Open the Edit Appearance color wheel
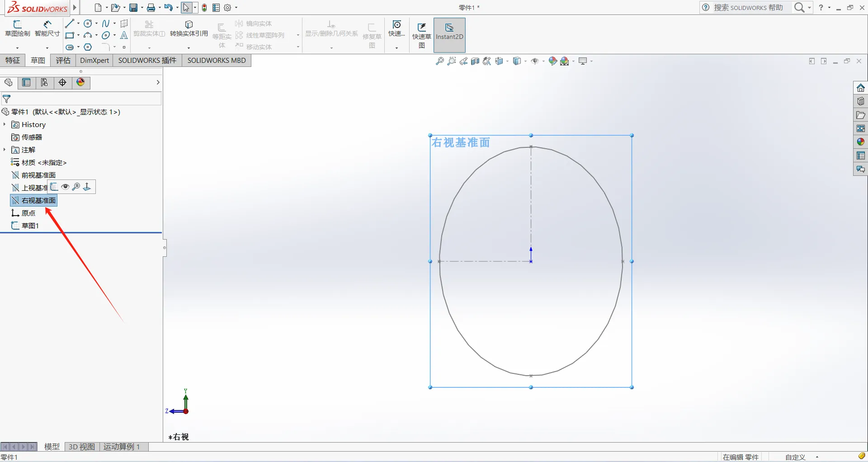 (552, 61)
